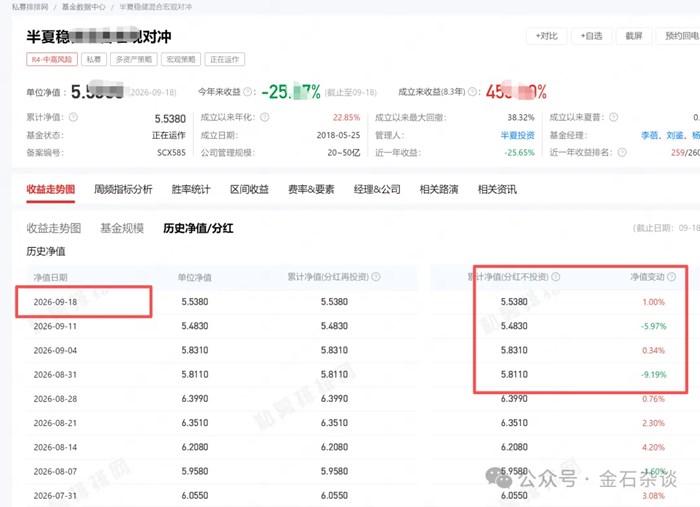Click 成立以来年化 value 22.85%
The image size is (700, 507).
click(346, 117)
